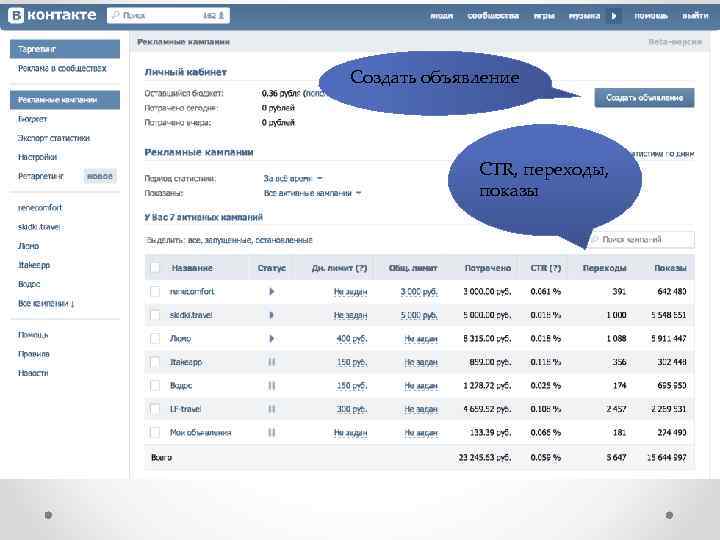Viewport: 720px width, 540px height.
Task: Click the play status icon for Люкс
Action: pyautogui.click(x=271, y=339)
